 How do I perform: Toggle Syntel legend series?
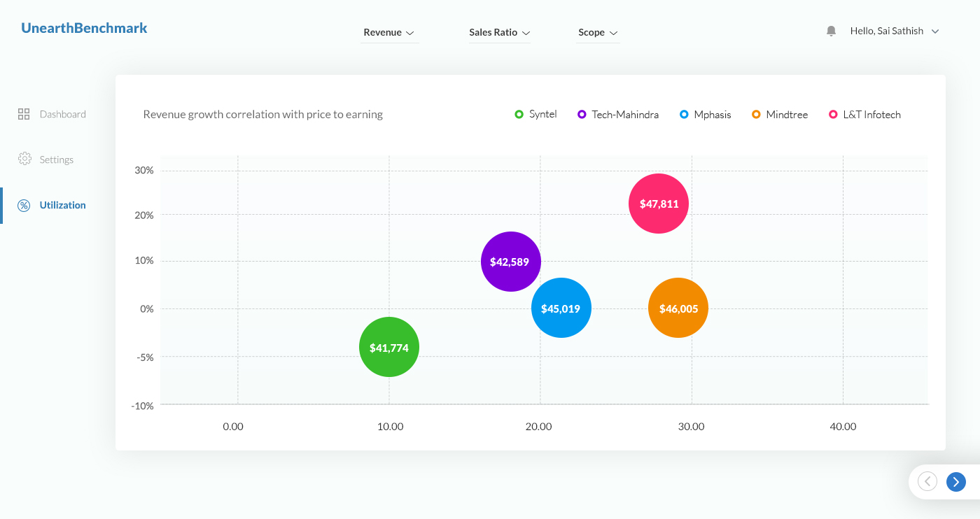(536, 114)
